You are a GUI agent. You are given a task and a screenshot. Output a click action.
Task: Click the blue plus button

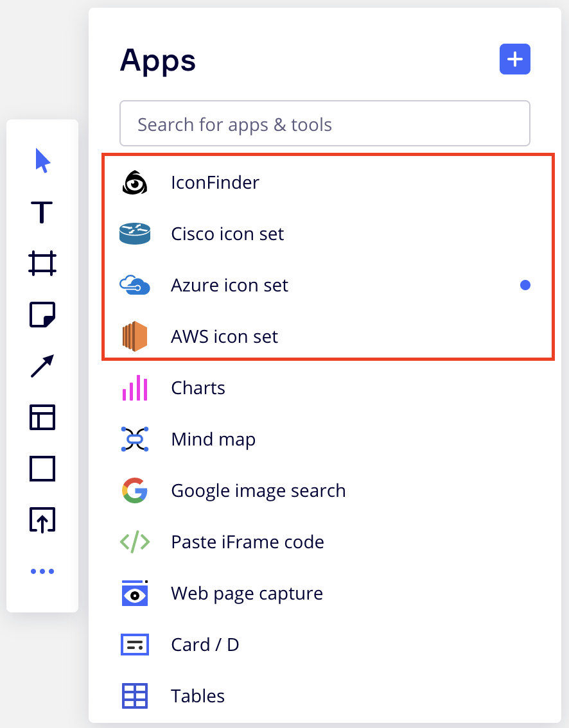[x=514, y=60]
